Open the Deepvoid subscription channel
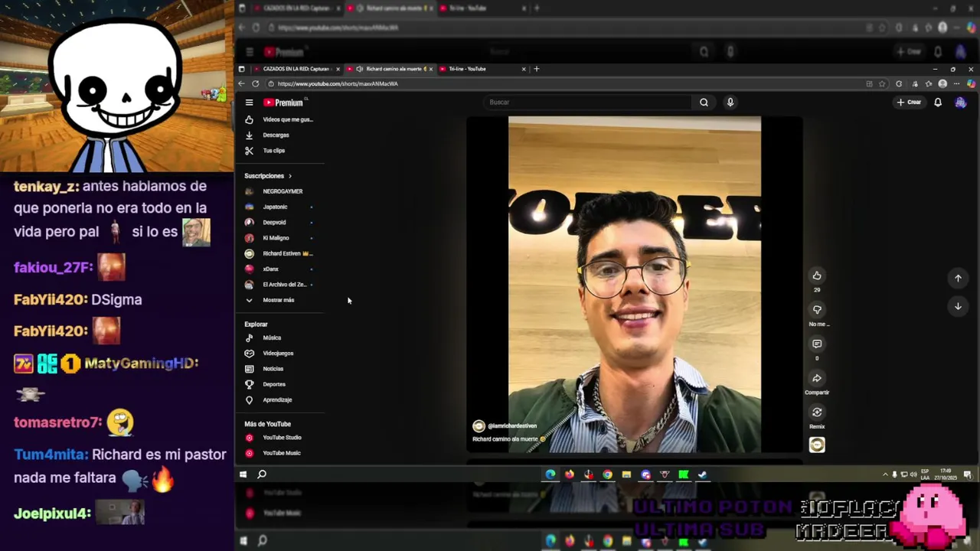 tap(279, 223)
